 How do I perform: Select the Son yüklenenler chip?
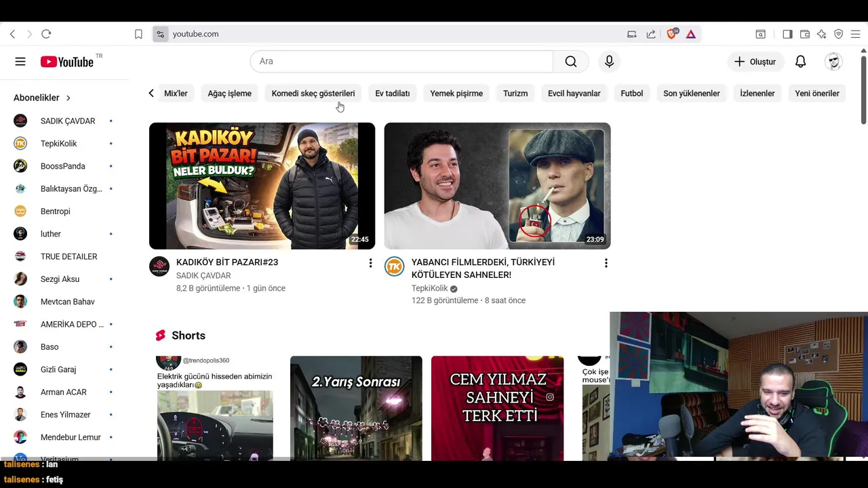point(692,94)
